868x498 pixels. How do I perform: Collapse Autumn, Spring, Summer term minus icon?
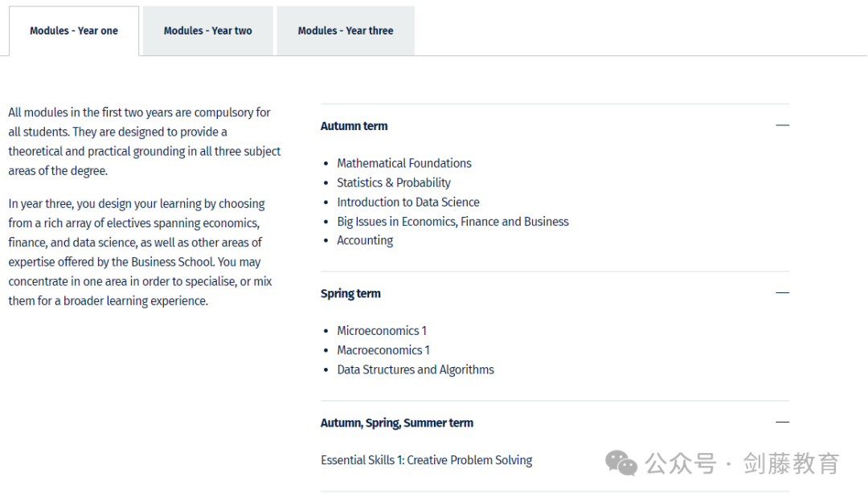(782, 422)
